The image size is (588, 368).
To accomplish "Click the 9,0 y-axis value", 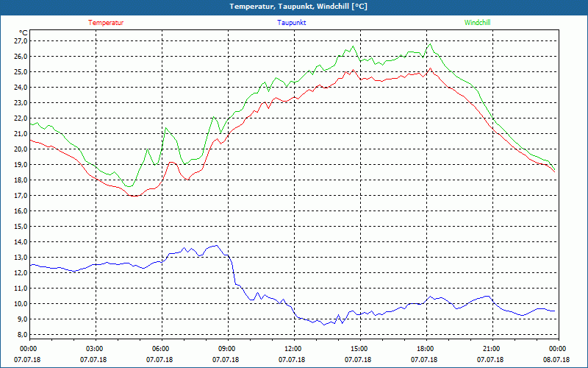I will 22,319.
